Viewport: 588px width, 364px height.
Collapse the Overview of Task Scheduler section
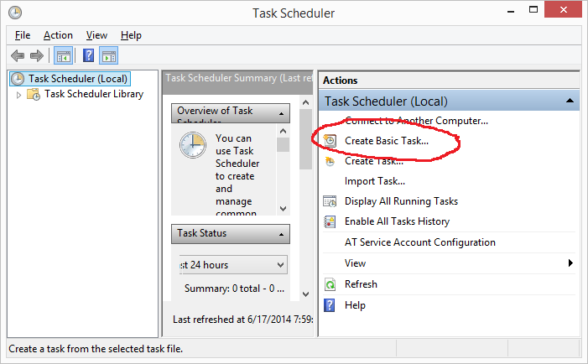click(282, 113)
